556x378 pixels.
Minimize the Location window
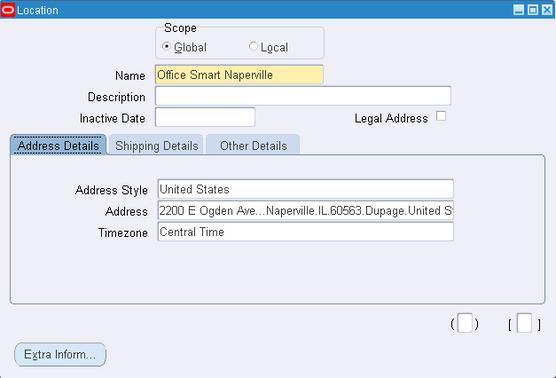pyautogui.click(x=518, y=10)
